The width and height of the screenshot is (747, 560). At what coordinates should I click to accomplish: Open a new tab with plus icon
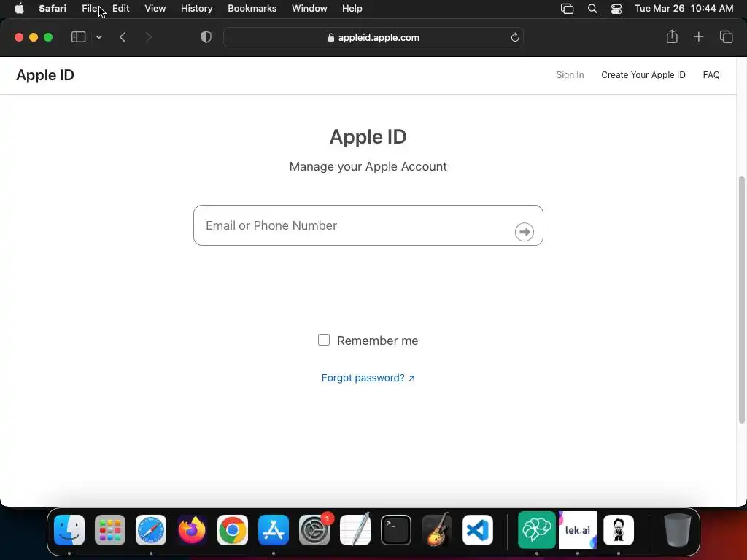coord(698,36)
